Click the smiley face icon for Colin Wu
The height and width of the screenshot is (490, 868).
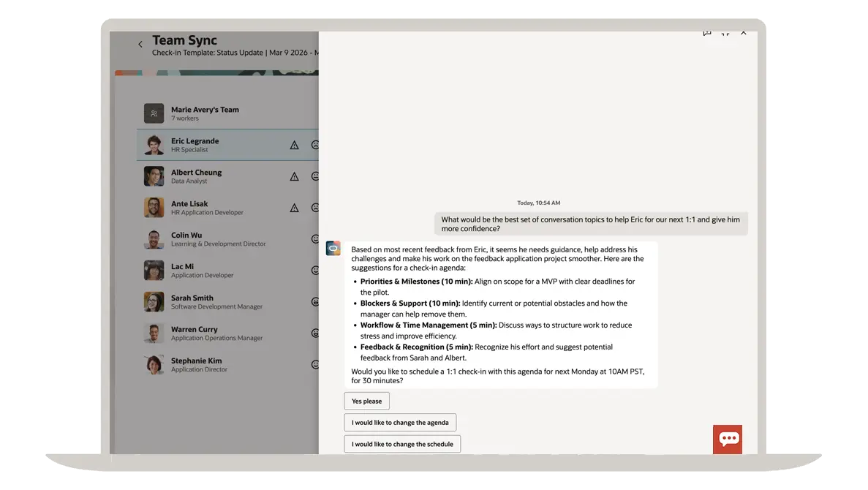[x=315, y=239]
